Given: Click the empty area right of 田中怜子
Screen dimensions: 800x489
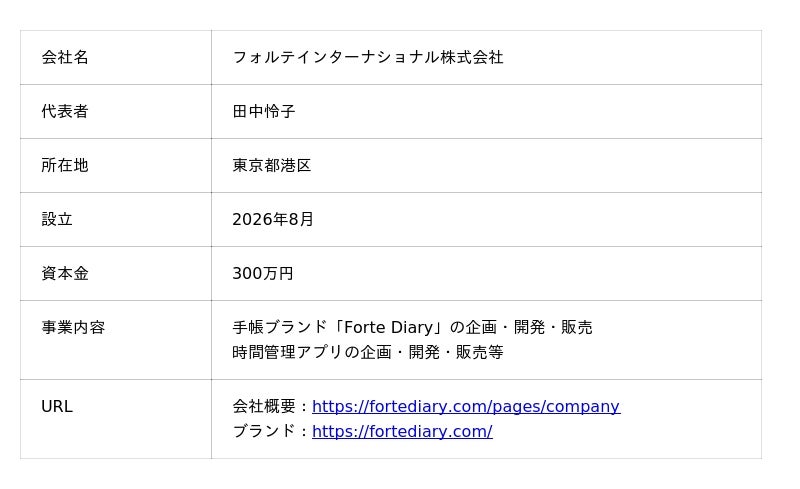Looking at the screenshot, I should (529, 111).
